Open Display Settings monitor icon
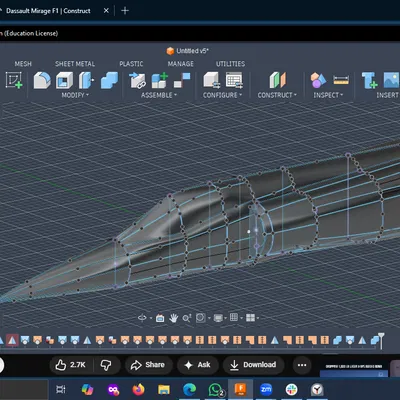Viewport: 400px width, 400px height. pyautogui.click(x=218, y=318)
